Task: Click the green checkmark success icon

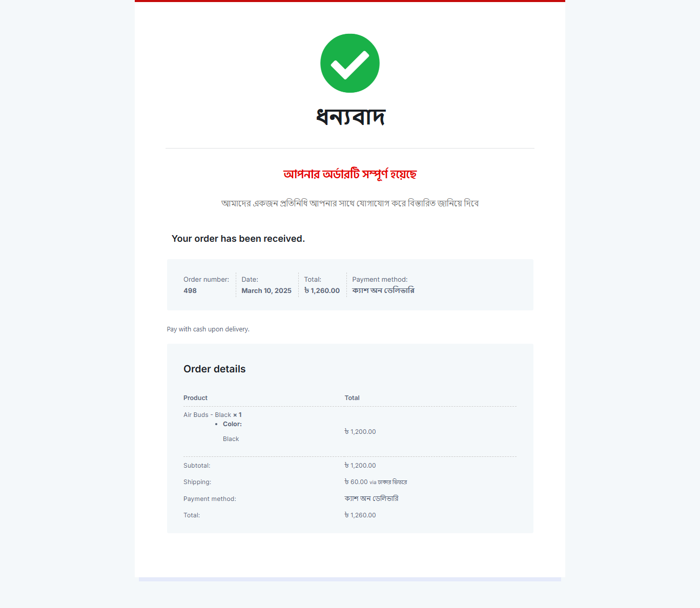Action: point(350,63)
